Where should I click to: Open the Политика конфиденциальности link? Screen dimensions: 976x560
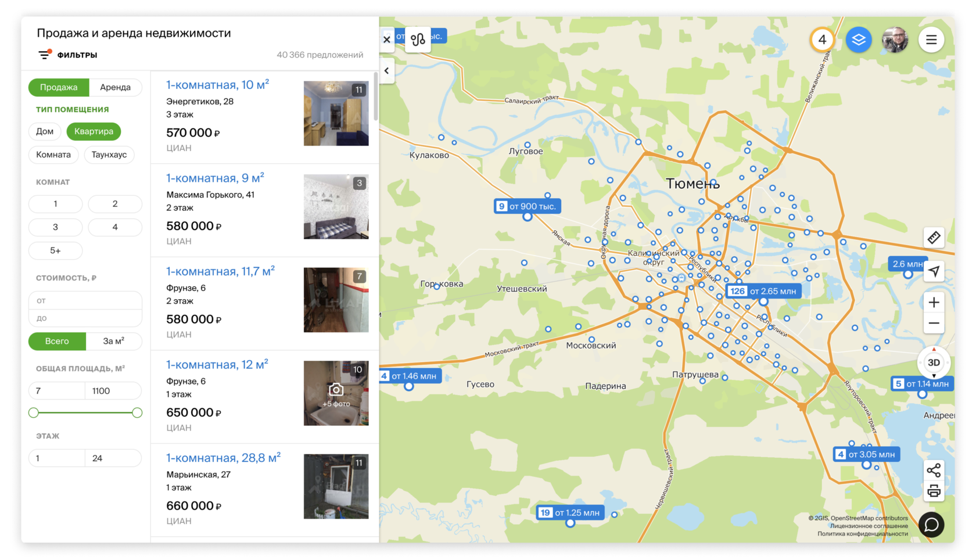pos(863,533)
